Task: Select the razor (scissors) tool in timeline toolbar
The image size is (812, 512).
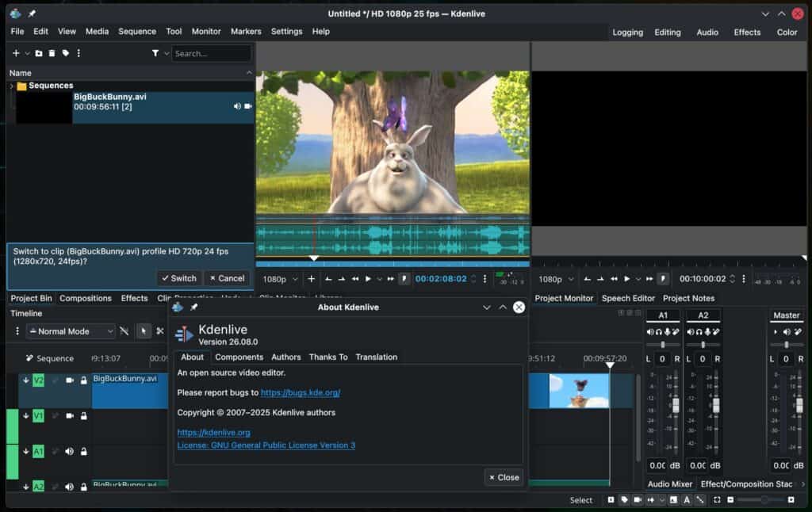Action: 160,331
